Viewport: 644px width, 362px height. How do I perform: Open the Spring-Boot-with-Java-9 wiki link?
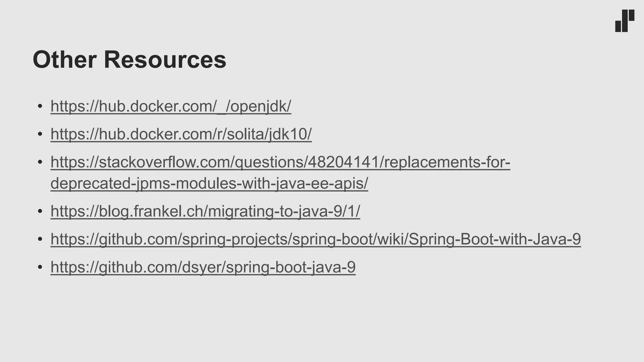pyautogui.click(x=316, y=239)
